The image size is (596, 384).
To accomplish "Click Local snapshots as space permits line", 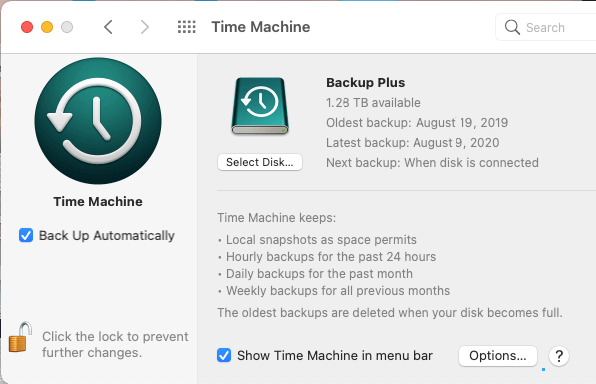I will [x=321, y=240].
